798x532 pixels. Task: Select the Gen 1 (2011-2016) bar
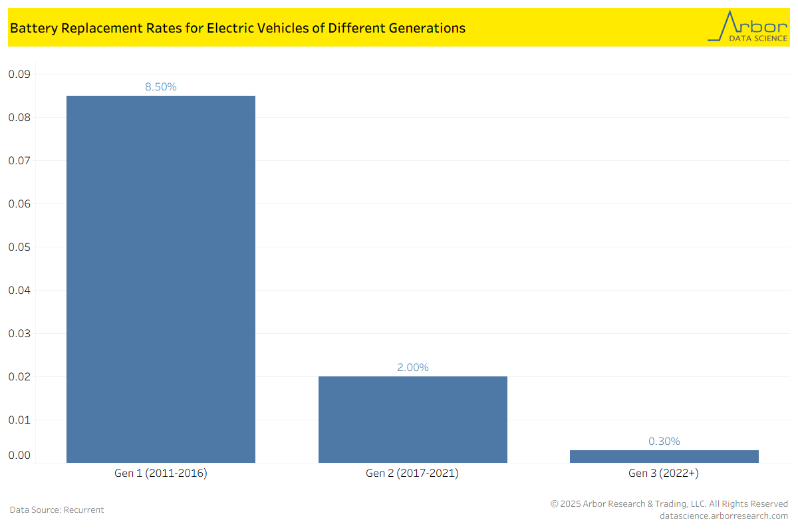161,279
